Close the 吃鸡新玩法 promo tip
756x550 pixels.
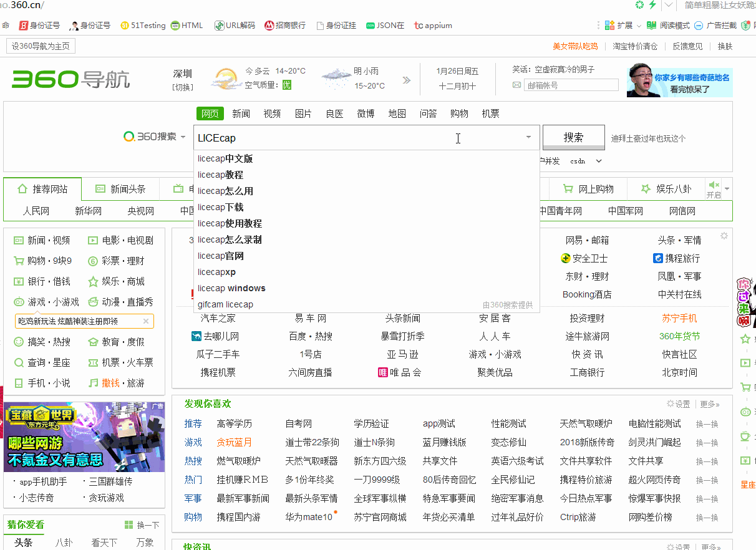coord(146,321)
